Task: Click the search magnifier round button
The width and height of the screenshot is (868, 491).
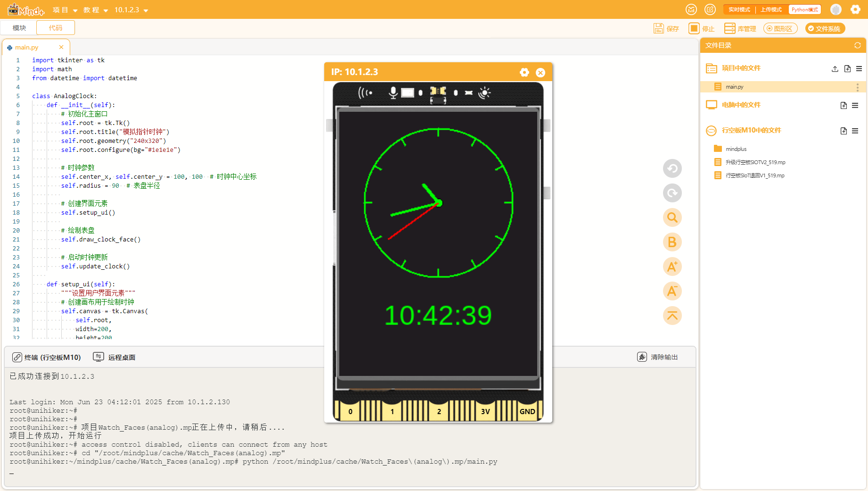Action: pyautogui.click(x=672, y=217)
